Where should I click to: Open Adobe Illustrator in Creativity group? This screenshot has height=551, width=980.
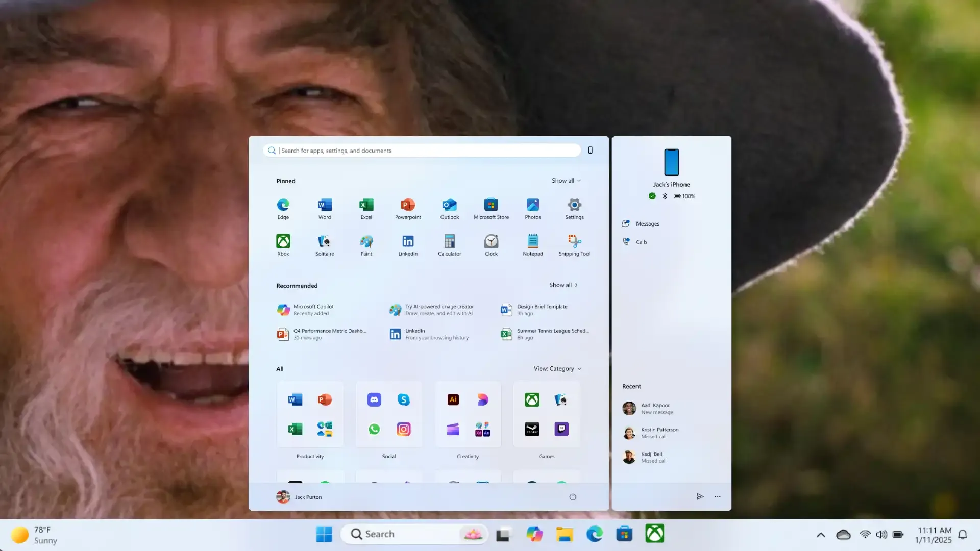coord(453,399)
